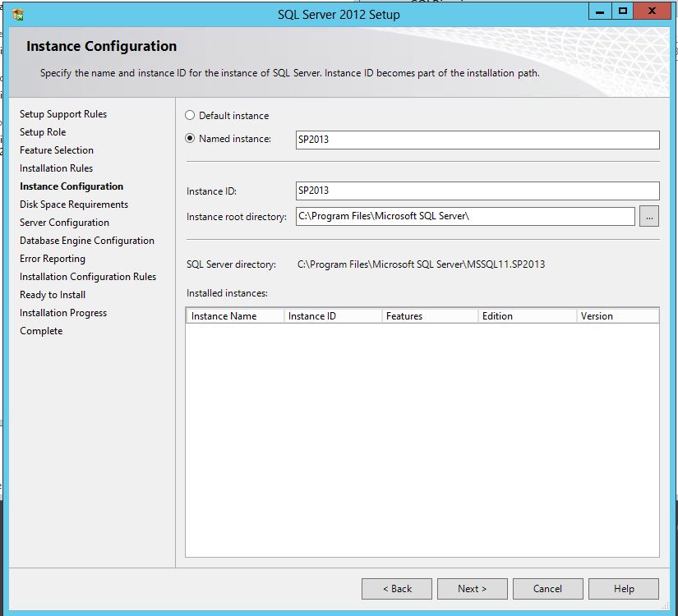This screenshot has width=678, height=616.
Task: Go back with the < Back button
Action: click(397, 589)
